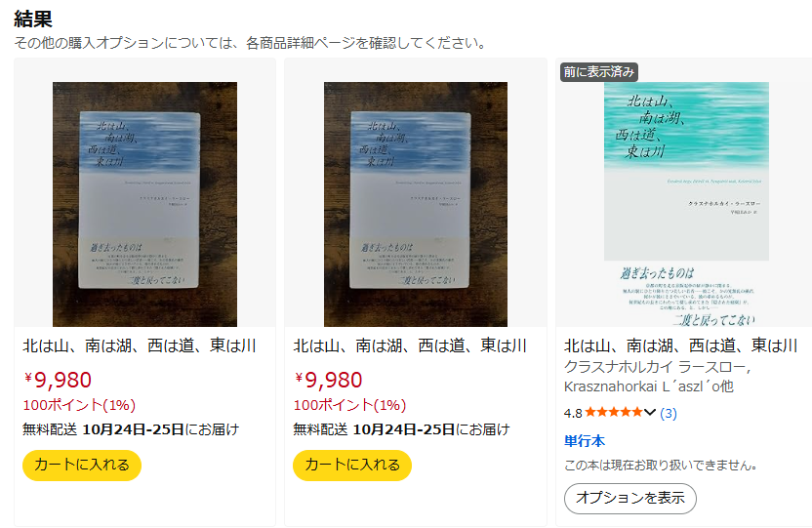Screen dimensions: 812x528
Task: Open third product title link
Action: [680, 345]
